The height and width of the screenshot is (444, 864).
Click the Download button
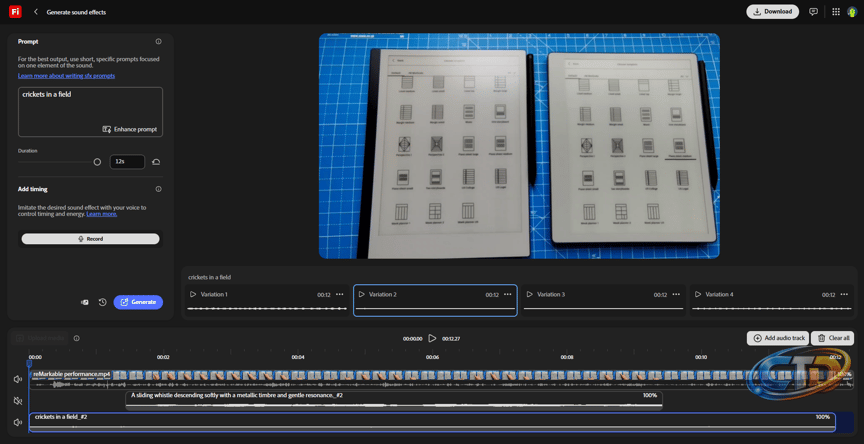tap(773, 12)
